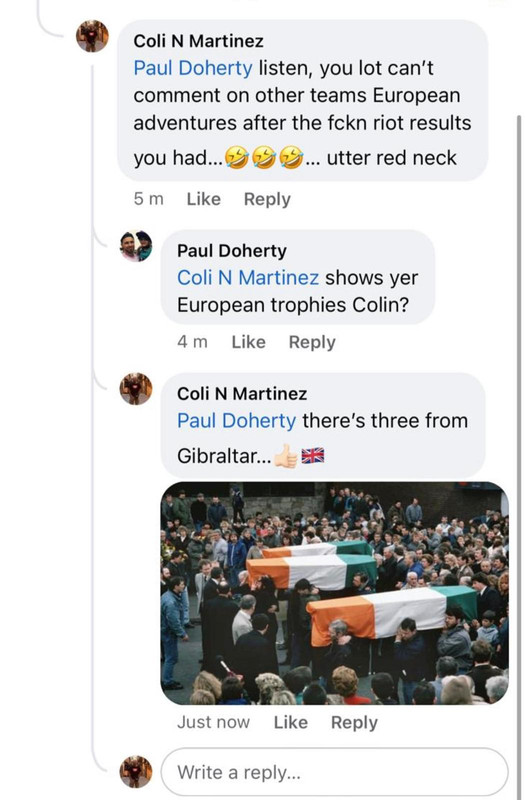Focus the Write a reply field
The image size is (525, 800).
pyautogui.click(x=335, y=772)
